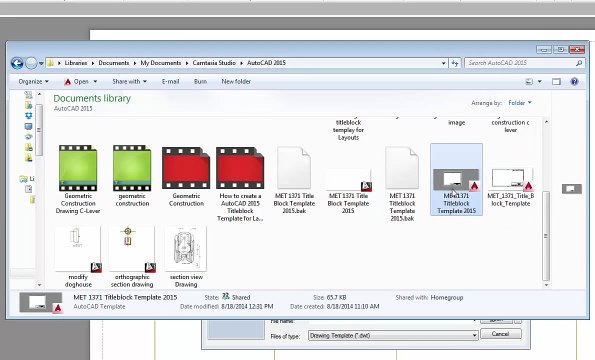Open the Arrange by Folder dropdown
The height and width of the screenshot is (360, 595).
click(x=520, y=103)
